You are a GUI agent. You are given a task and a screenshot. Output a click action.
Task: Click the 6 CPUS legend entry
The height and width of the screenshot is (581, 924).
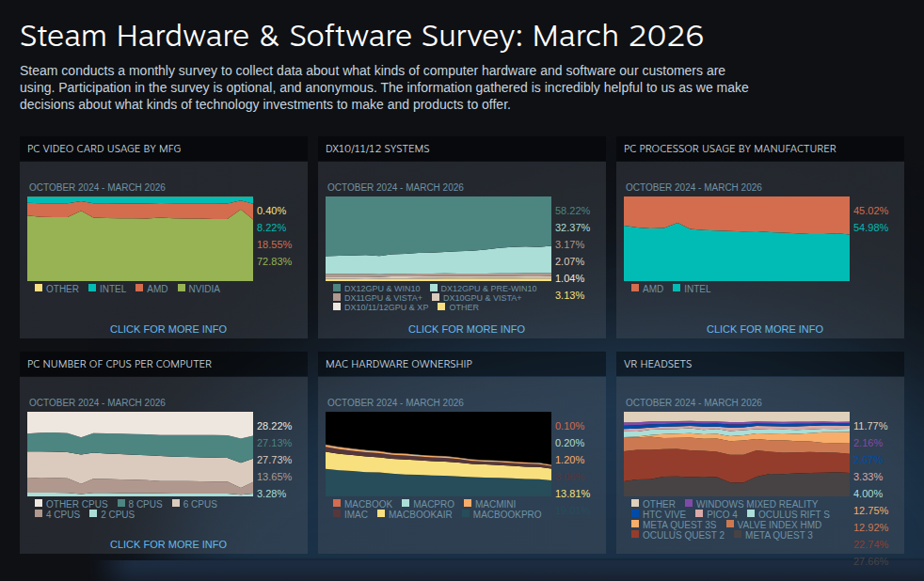tap(195, 504)
